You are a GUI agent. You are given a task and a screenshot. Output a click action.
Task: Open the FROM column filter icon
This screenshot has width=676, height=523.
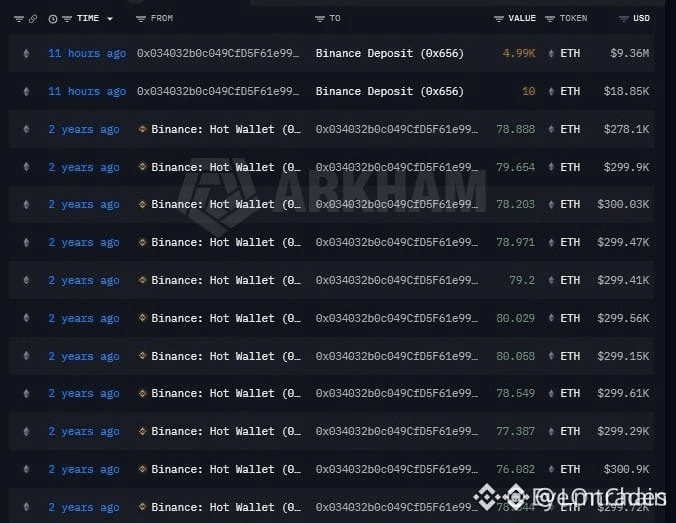coord(141,19)
